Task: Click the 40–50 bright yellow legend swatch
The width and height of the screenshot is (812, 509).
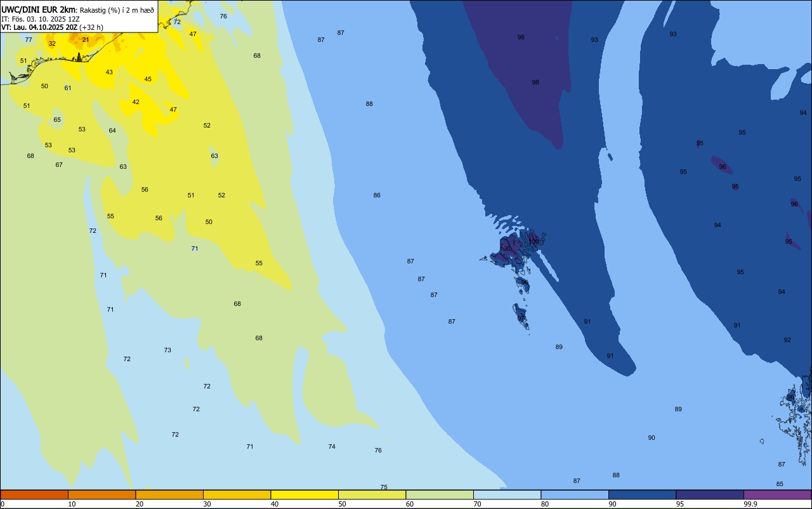Action: [304, 494]
